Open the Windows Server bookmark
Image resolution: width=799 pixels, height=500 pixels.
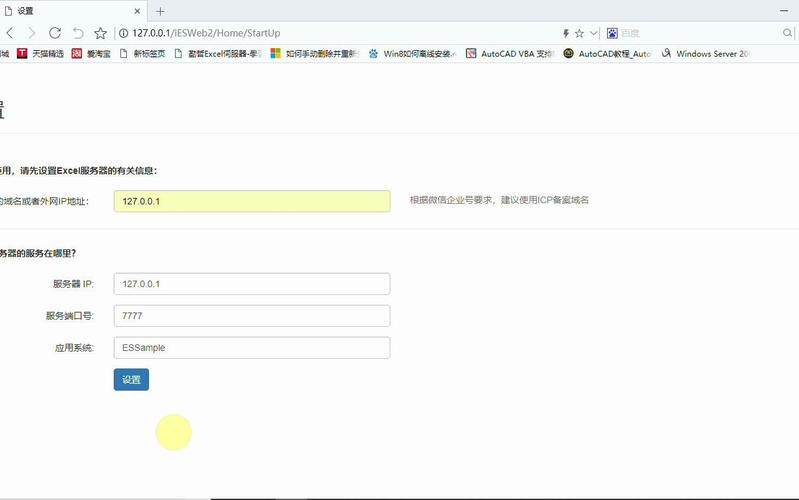[705, 54]
